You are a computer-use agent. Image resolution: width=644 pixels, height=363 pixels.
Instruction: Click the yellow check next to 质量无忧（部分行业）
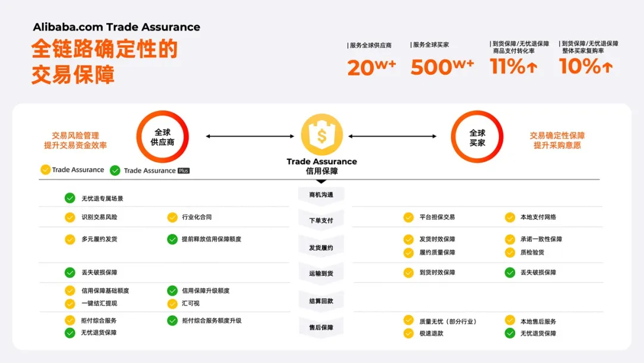click(408, 320)
